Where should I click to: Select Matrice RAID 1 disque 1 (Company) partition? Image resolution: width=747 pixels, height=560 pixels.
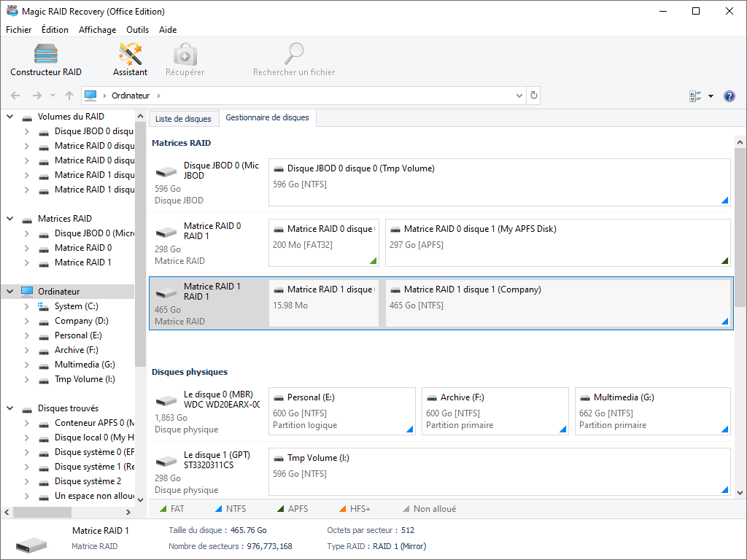(x=558, y=303)
